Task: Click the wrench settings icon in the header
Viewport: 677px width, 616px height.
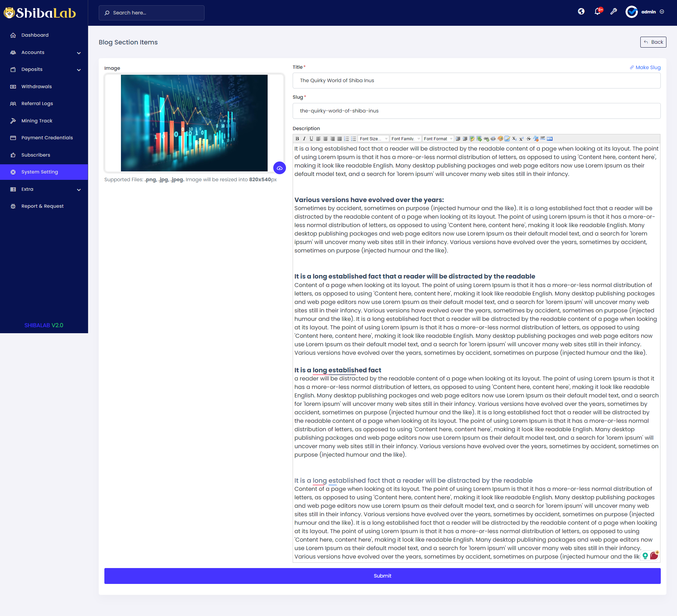Action: 614,11
